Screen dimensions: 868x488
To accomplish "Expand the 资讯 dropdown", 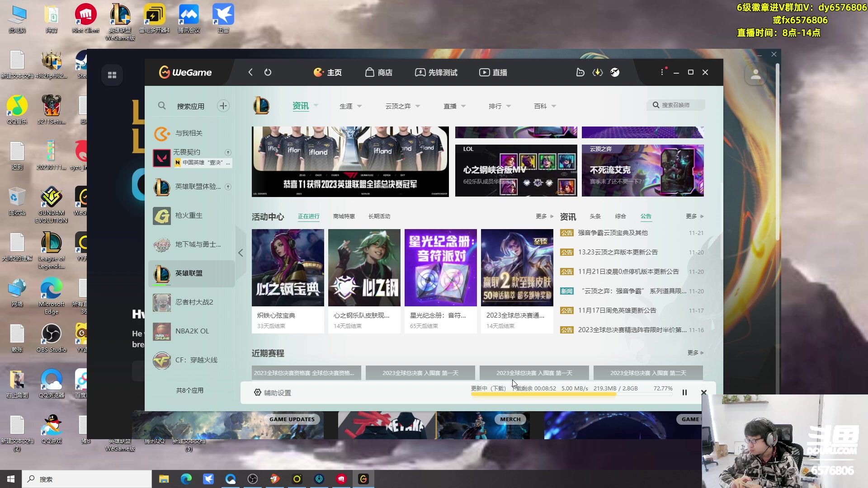I will click(x=316, y=105).
